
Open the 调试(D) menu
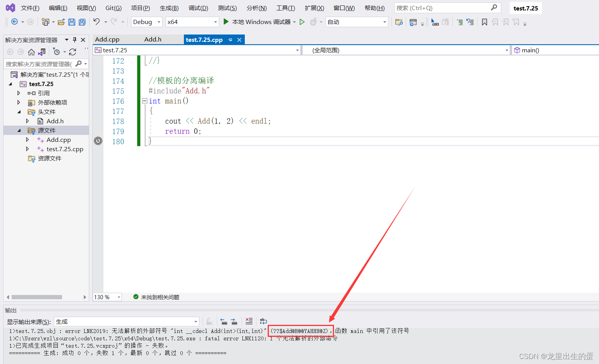coord(198,8)
